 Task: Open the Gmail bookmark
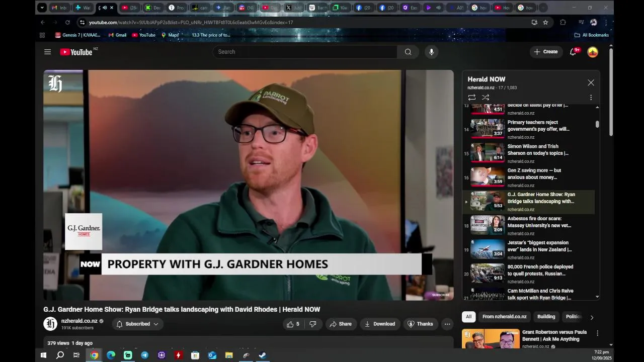[x=117, y=35]
